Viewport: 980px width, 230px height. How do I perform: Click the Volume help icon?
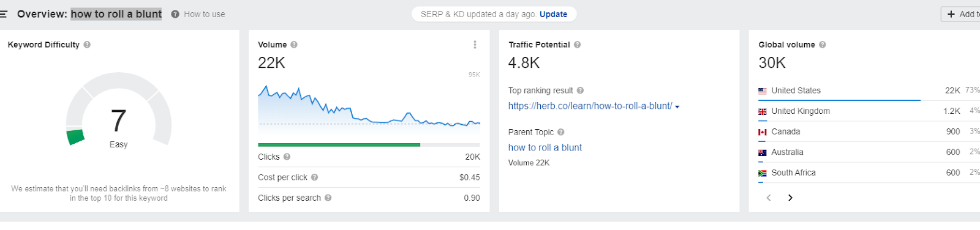(x=294, y=45)
